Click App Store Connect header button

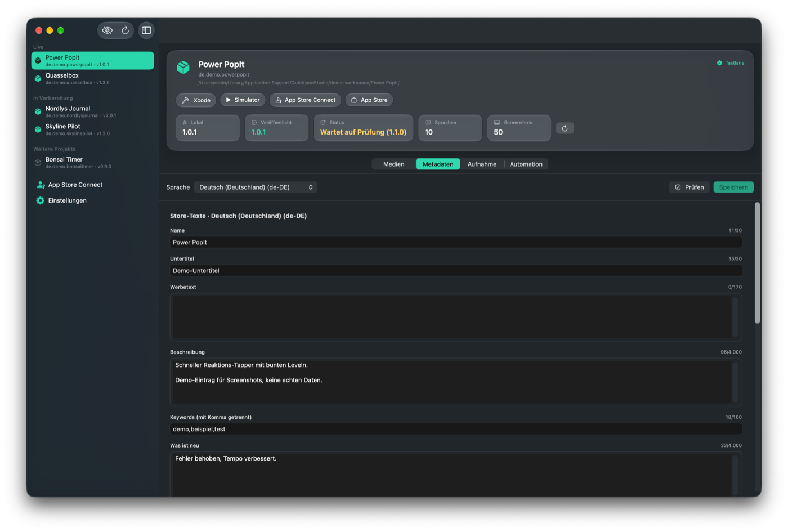305,100
